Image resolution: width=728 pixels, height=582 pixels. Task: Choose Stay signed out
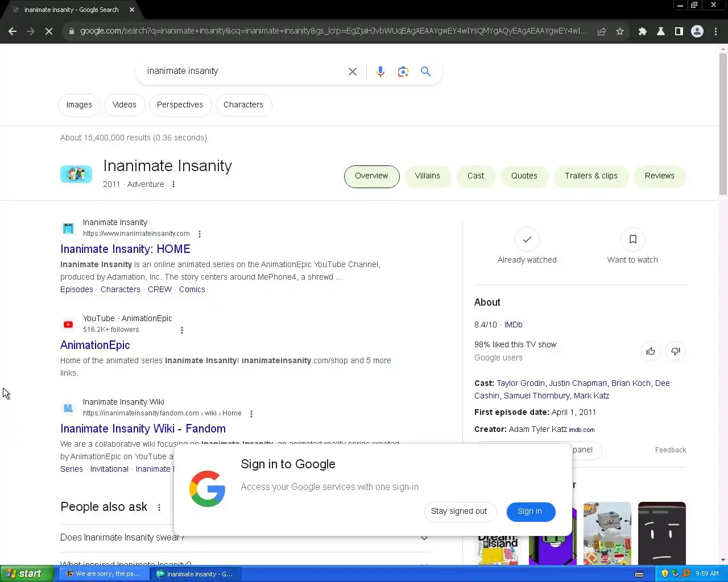tap(459, 512)
